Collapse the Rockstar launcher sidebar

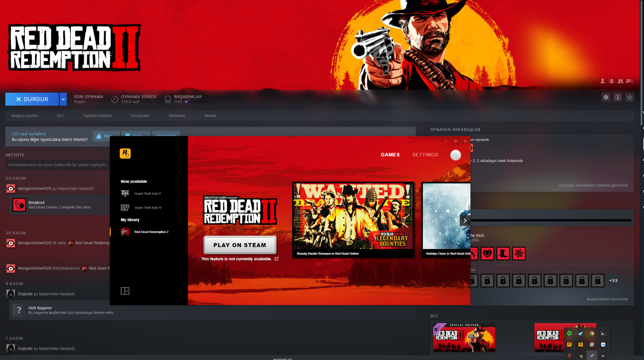(125, 291)
